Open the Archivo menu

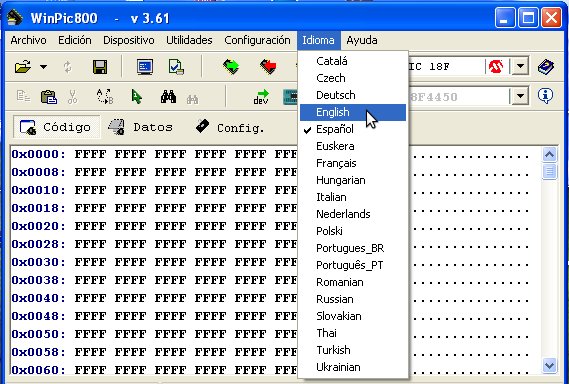[28, 40]
